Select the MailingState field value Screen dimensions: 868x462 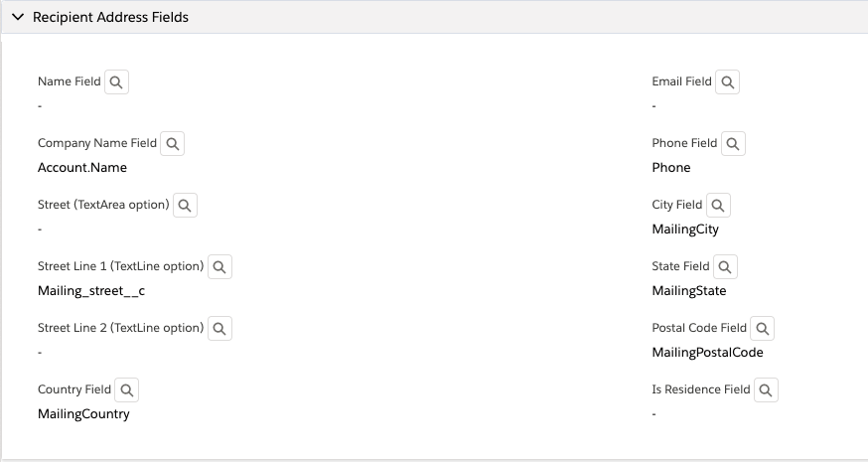tap(689, 291)
